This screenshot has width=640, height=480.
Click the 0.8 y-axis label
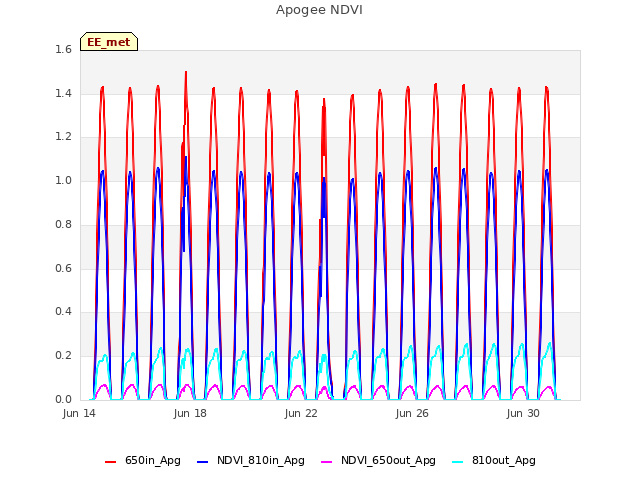(x=63, y=224)
